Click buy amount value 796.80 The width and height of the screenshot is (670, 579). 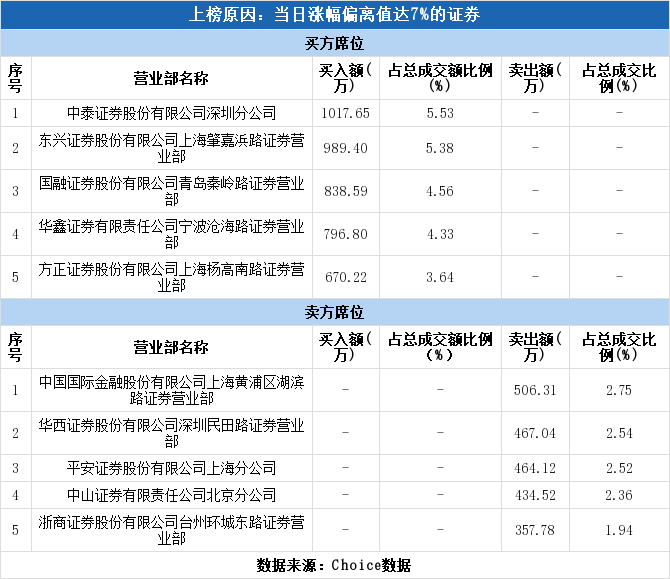point(345,234)
